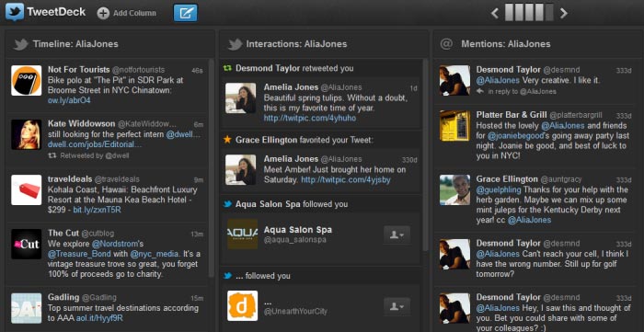Click the @UnearthYourCity handle
Image resolution: width=644 pixels, height=332 pixels.
click(295, 312)
